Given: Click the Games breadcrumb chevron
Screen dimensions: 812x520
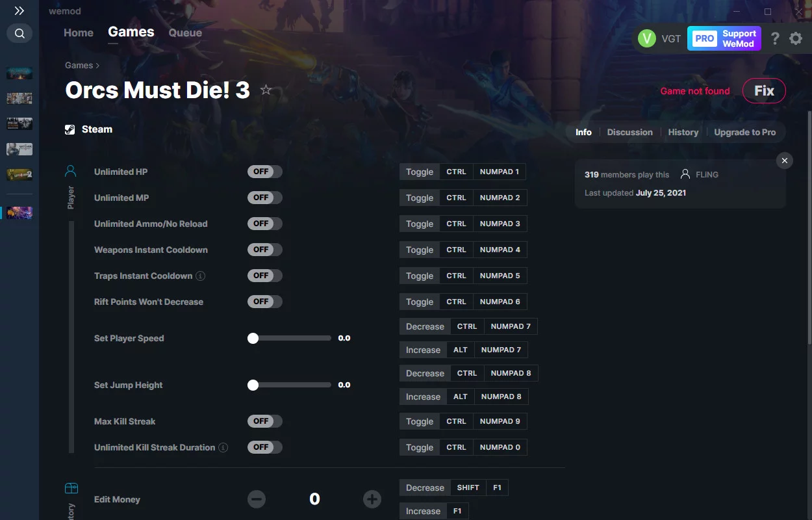Looking at the screenshot, I should coord(97,66).
